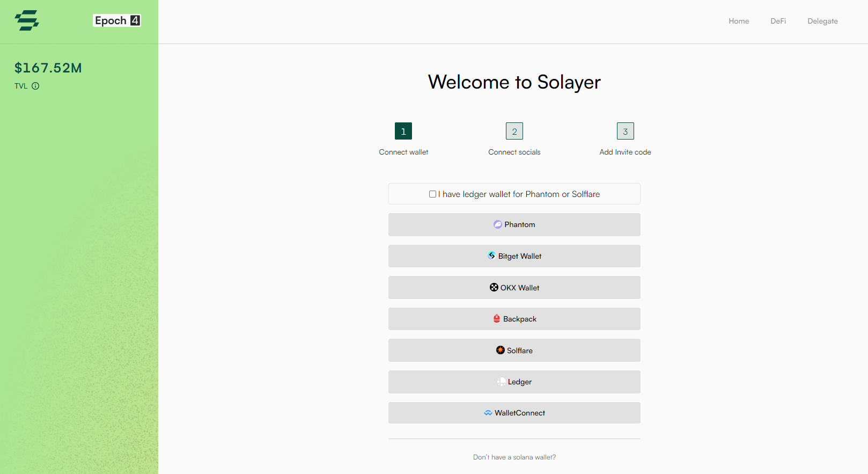Select step 2 Connect socials box

point(514,131)
